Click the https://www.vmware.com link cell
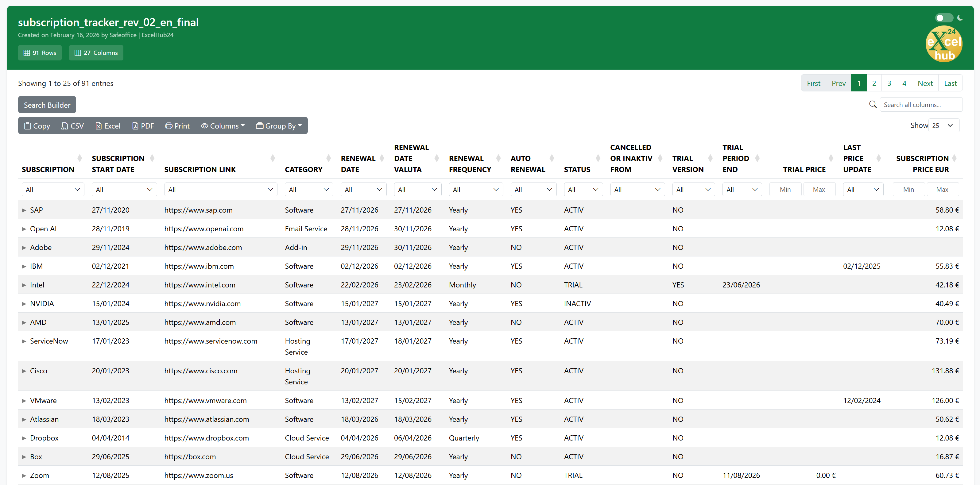Screen dimensions: 980x485 click(x=205, y=400)
